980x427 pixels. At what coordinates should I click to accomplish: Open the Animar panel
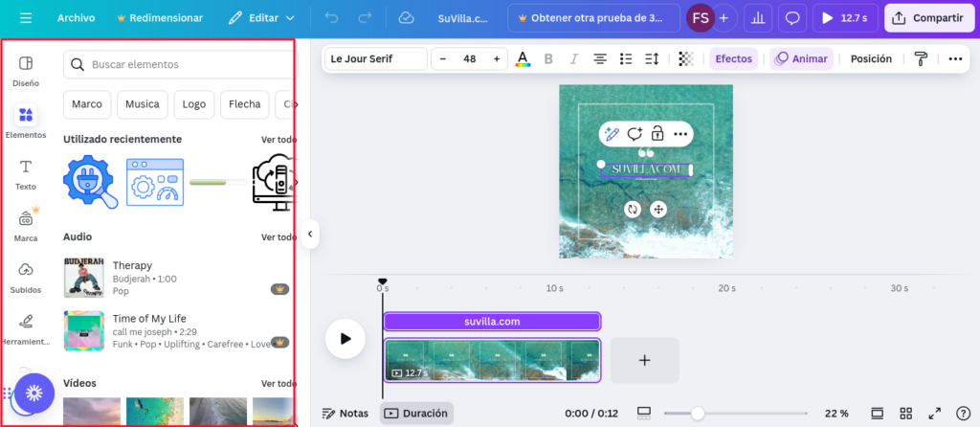[801, 58]
